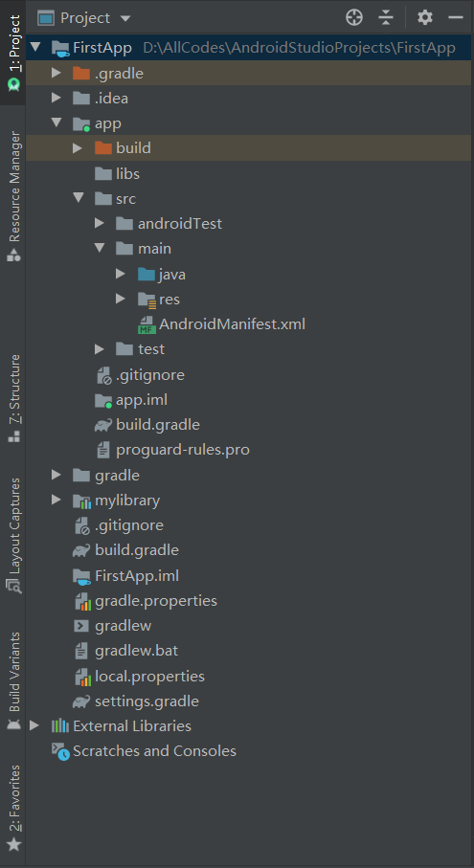Click the AndroidManifest.xml file icon
The image size is (474, 868).
coord(147,325)
